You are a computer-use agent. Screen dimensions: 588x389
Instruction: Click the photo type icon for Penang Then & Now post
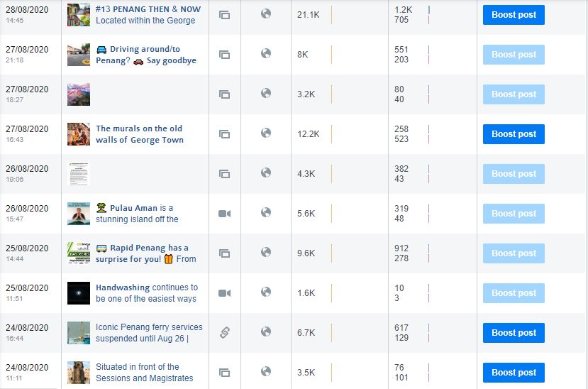pos(224,15)
